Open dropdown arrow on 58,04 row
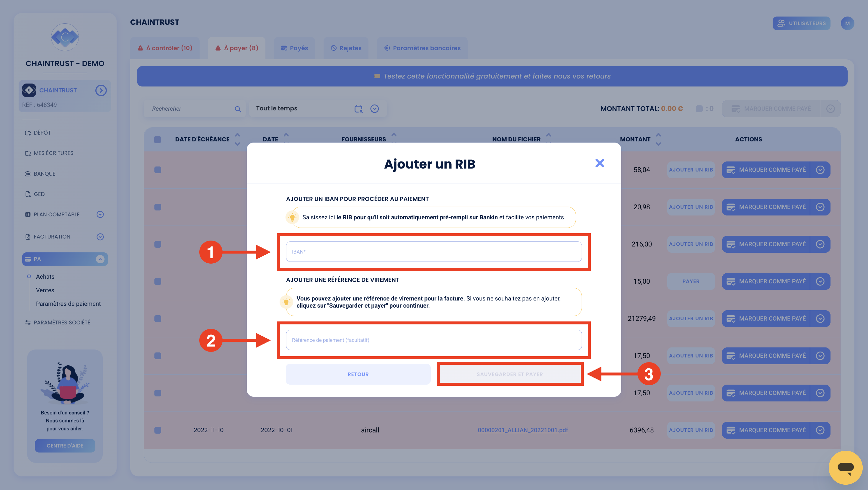Viewport: 868px width, 490px height. click(820, 170)
